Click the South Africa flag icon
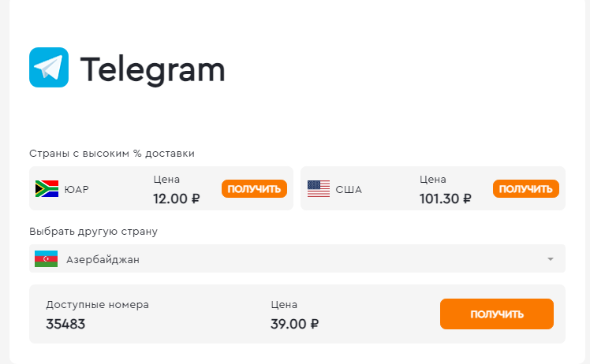The height and width of the screenshot is (364, 590). [47, 189]
